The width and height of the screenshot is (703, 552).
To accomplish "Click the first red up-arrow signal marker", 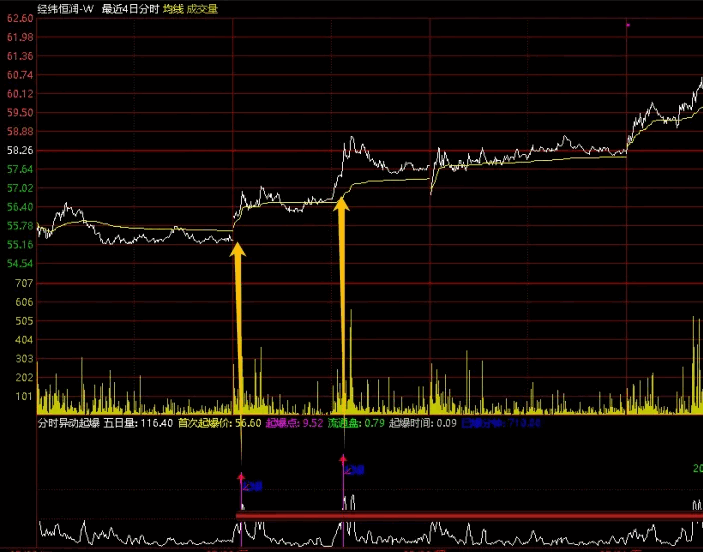I will point(241,477).
